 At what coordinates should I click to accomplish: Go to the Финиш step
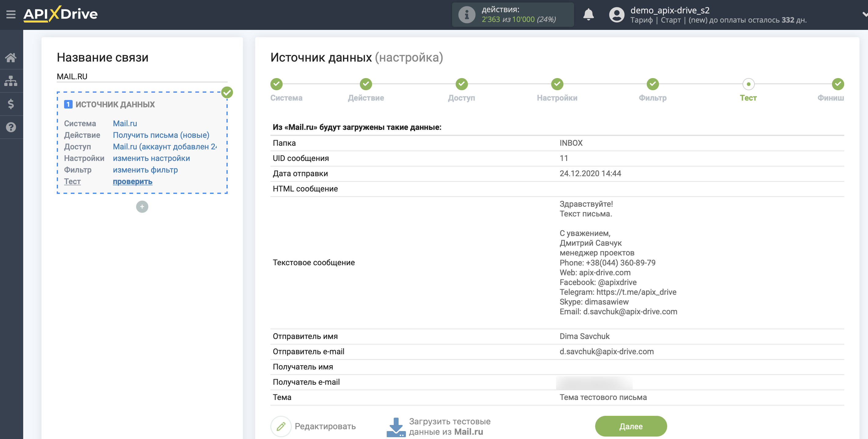tap(838, 84)
